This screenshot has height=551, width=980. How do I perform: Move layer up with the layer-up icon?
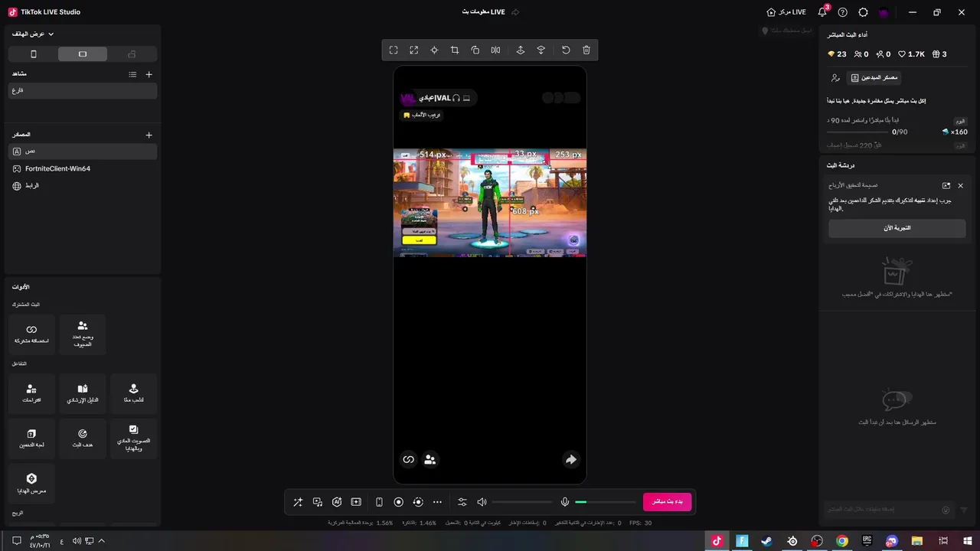(521, 51)
